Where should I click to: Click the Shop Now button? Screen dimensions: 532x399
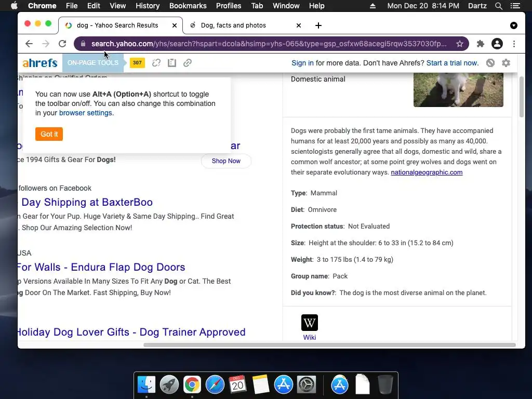pos(226,161)
